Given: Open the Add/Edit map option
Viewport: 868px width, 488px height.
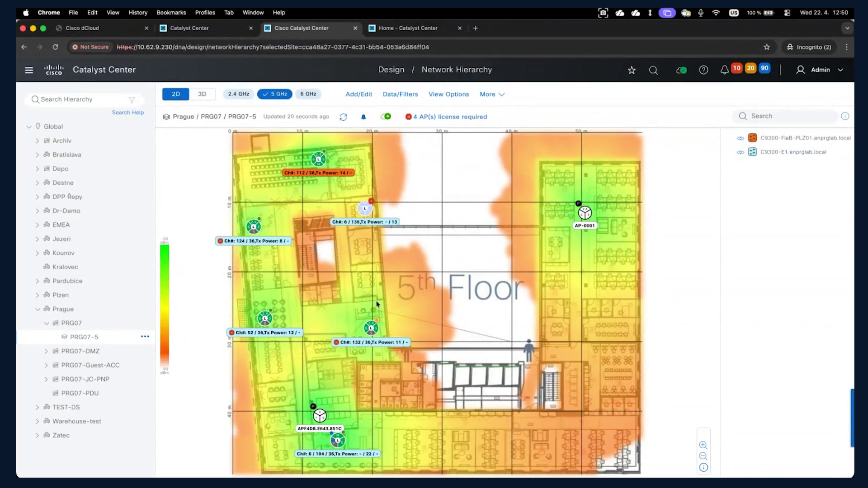Looking at the screenshot, I should 359,94.
